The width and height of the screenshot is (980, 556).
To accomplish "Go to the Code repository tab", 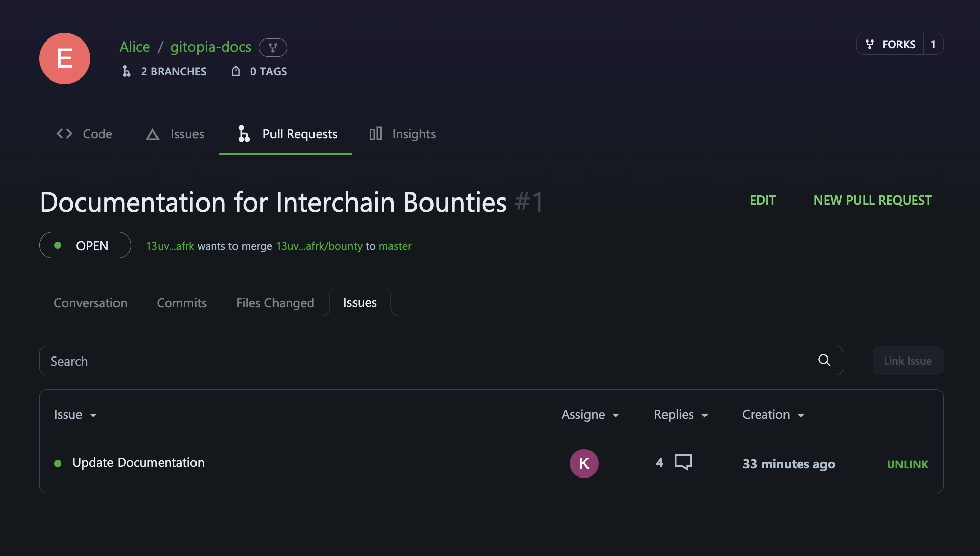I will pyautogui.click(x=84, y=134).
